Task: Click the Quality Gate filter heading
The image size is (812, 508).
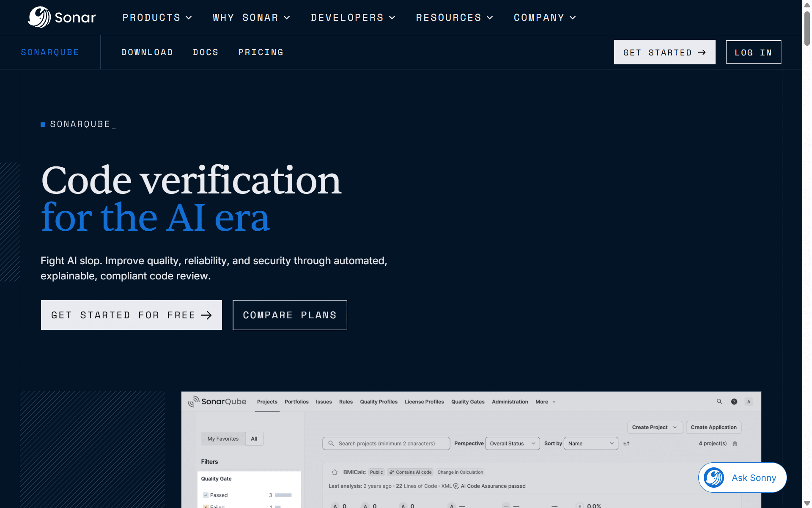Action: click(216, 478)
